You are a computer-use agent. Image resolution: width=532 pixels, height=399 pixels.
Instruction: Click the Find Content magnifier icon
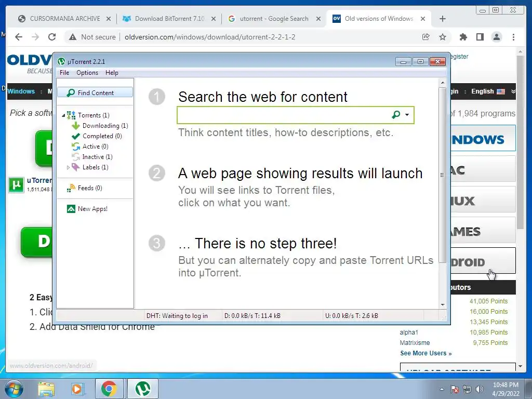pyautogui.click(x=71, y=92)
